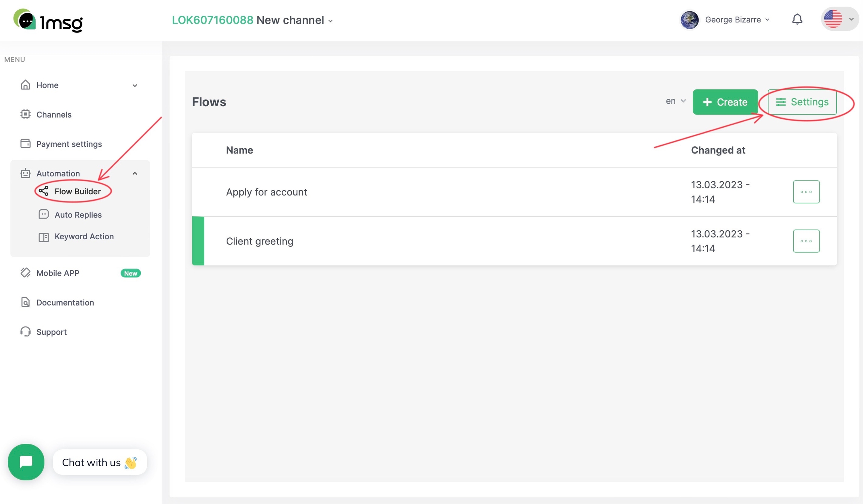
Task: Click the 1msg logo
Action: click(48, 21)
